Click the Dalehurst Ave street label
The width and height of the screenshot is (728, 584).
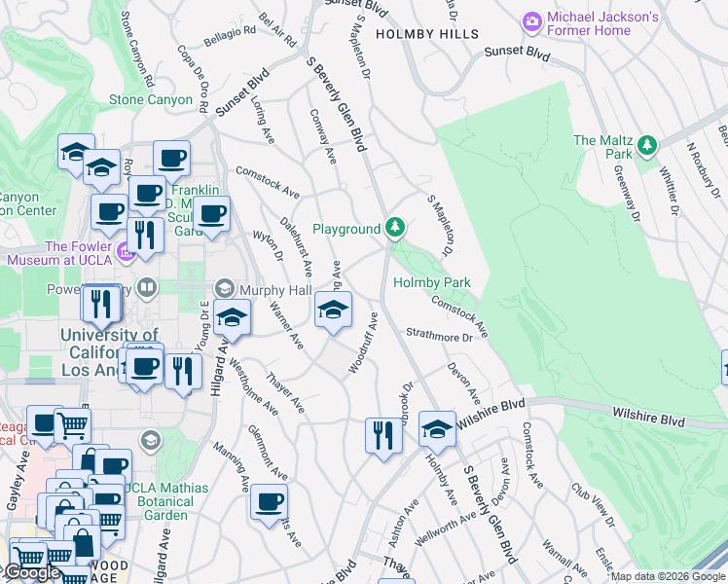pos(296,247)
